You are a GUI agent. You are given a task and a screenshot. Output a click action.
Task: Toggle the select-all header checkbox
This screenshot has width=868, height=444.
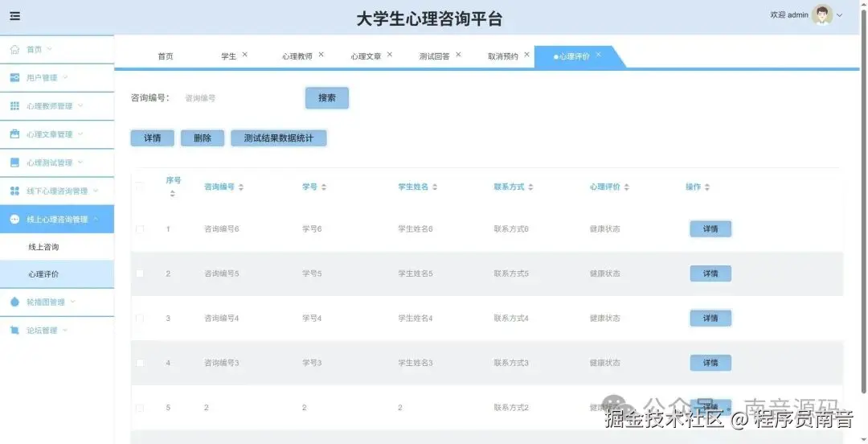point(140,187)
